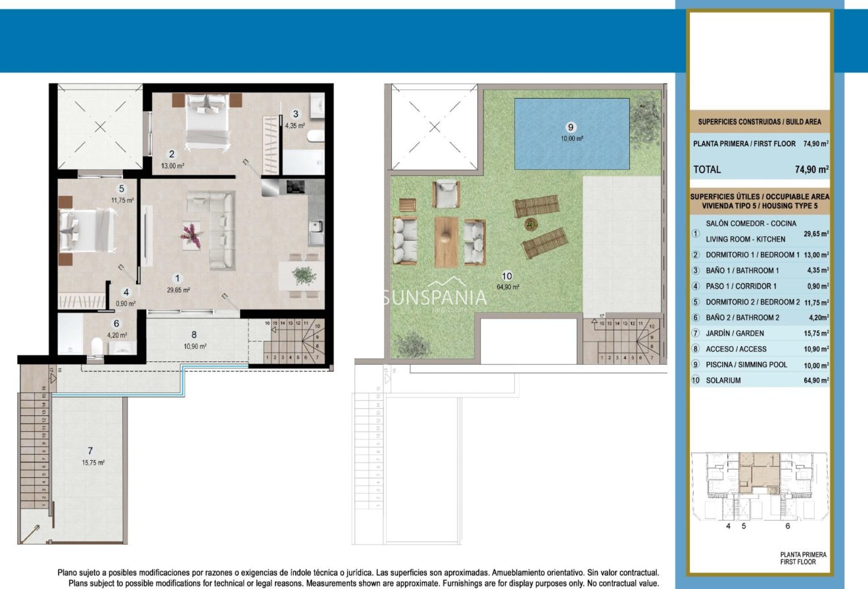
Task: Click the kitchen sink on the counter
Action: (316, 232)
